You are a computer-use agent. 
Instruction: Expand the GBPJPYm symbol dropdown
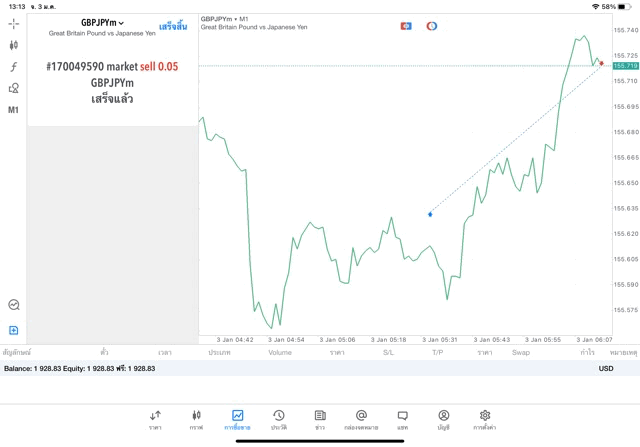pos(103,22)
